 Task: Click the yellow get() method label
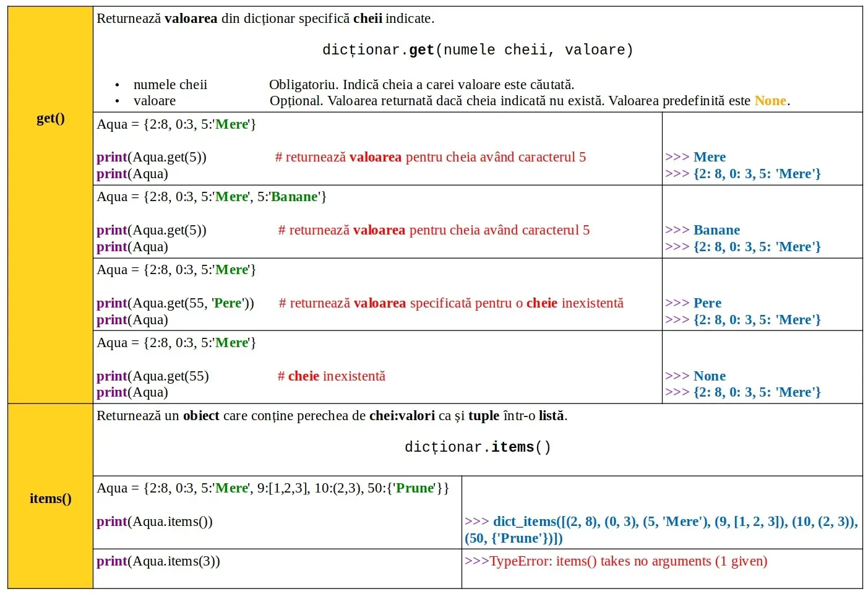50,118
